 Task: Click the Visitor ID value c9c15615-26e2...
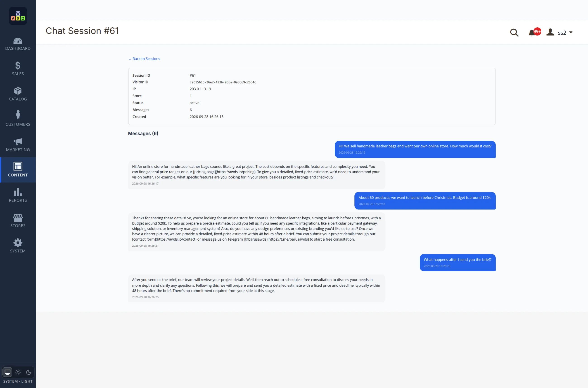pos(223,82)
